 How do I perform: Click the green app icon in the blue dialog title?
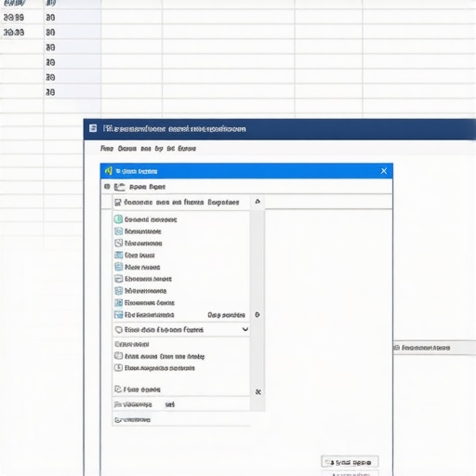(x=109, y=171)
